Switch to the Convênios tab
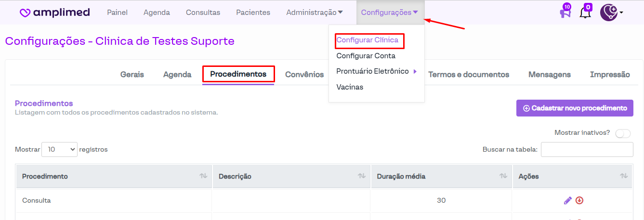 coord(304,75)
